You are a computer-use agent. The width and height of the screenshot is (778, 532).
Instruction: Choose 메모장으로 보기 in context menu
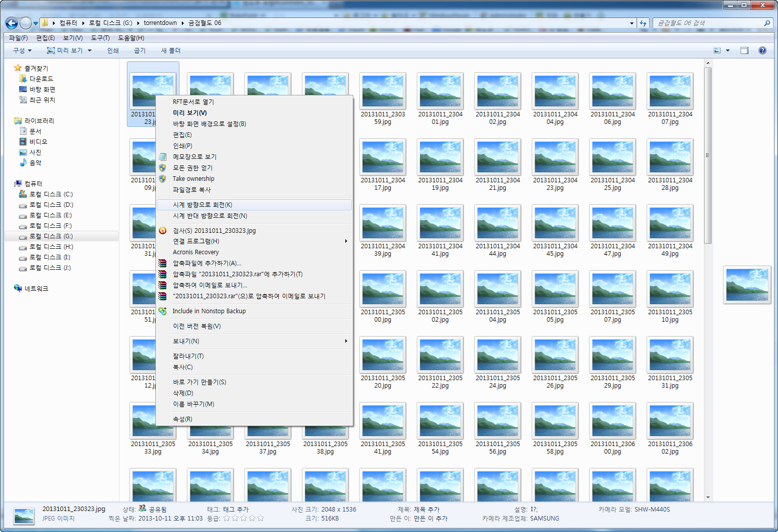click(x=254, y=157)
